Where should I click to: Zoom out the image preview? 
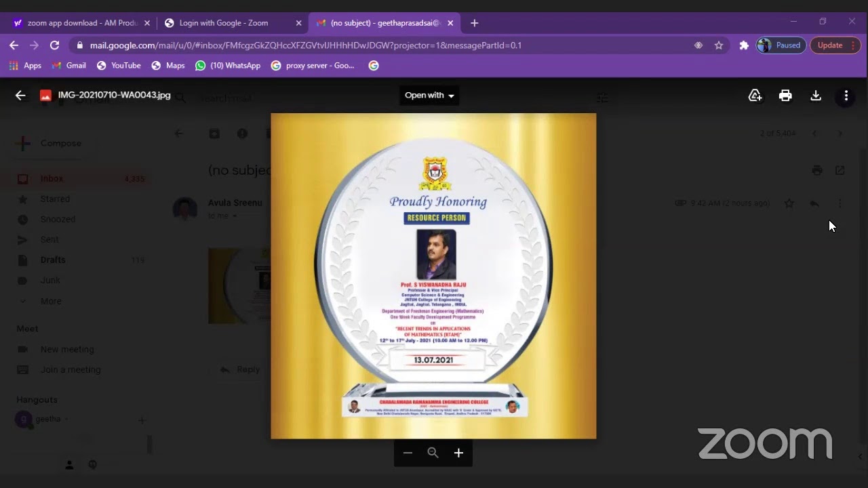408,453
